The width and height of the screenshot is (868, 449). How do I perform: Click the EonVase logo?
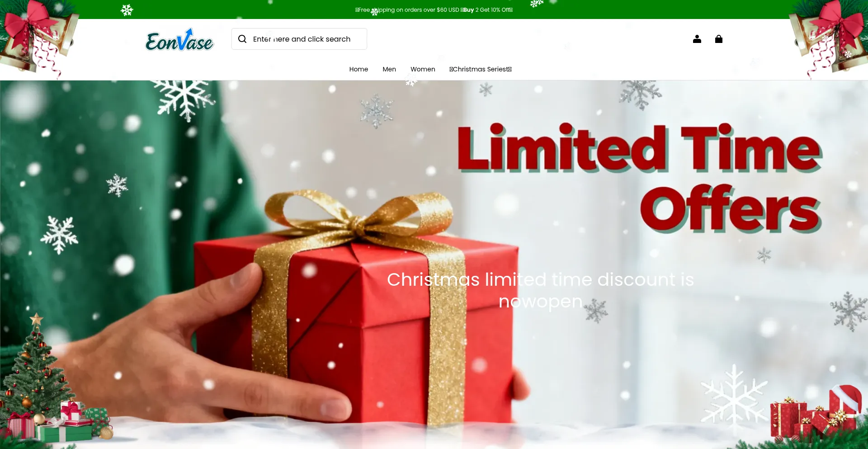(x=179, y=40)
